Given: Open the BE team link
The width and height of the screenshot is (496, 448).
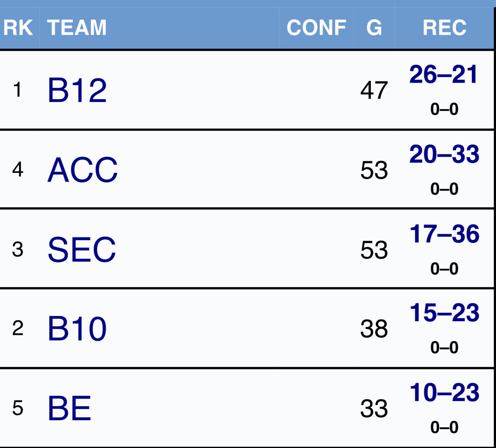Looking at the screenshot, I should [70, 408].
